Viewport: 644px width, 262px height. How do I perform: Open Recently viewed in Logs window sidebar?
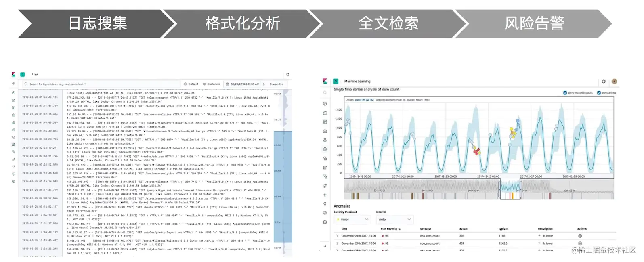click(x=13, y=84)
